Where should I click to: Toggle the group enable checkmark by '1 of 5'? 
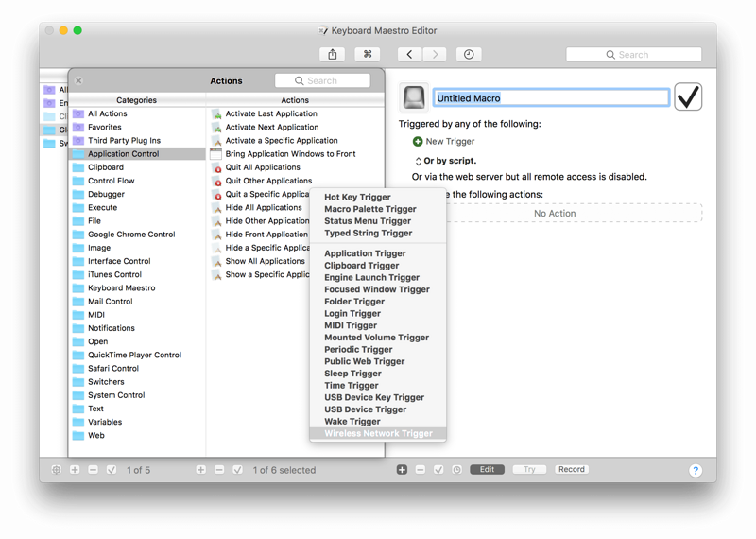click(112, 470)
